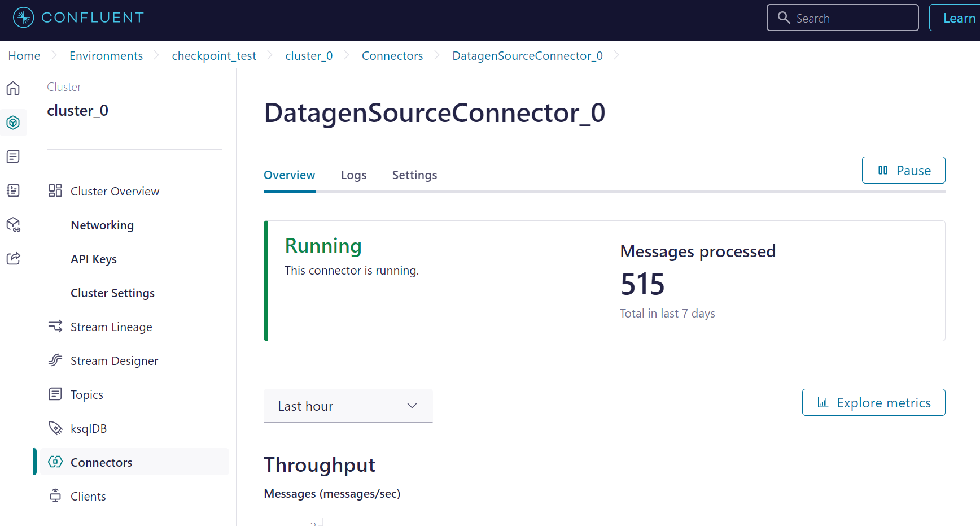980x526 pixels.
Task: Click the third left rail list icon
Action: point(13,157)
